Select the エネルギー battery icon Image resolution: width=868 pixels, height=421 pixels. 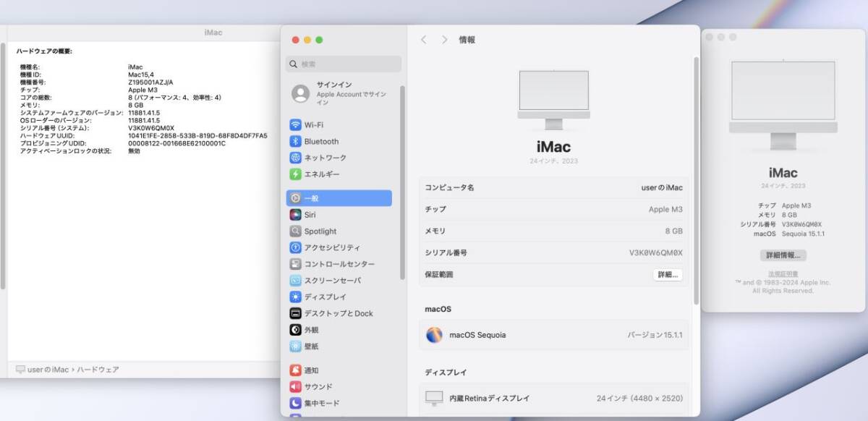(295, 174)
